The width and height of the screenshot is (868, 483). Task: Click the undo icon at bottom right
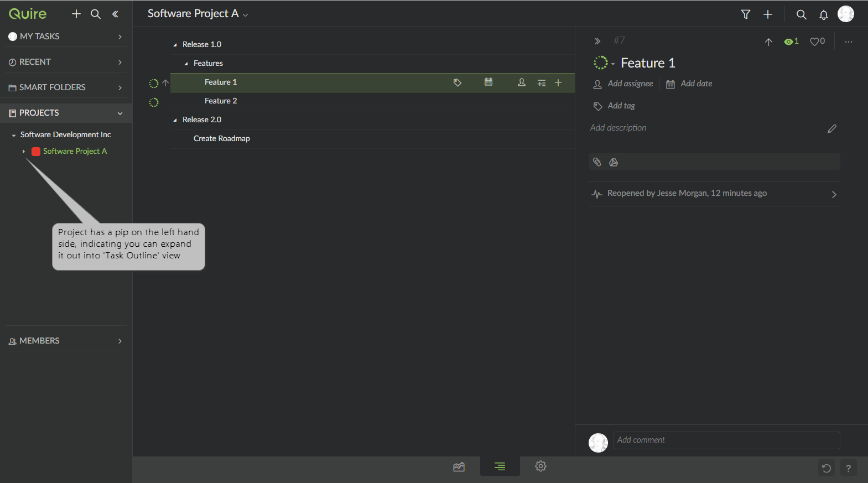coord(827,468)
